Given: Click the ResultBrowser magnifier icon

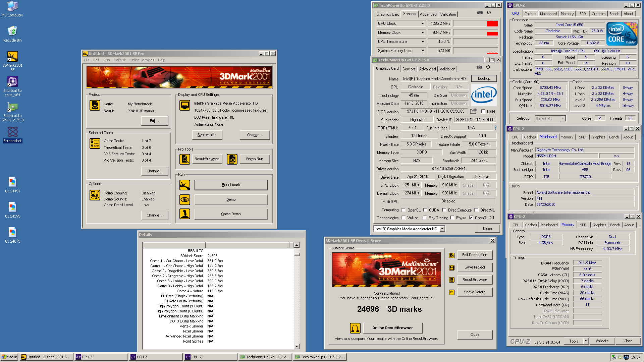Looking at the screenshot, I should [x=185, y=159].
